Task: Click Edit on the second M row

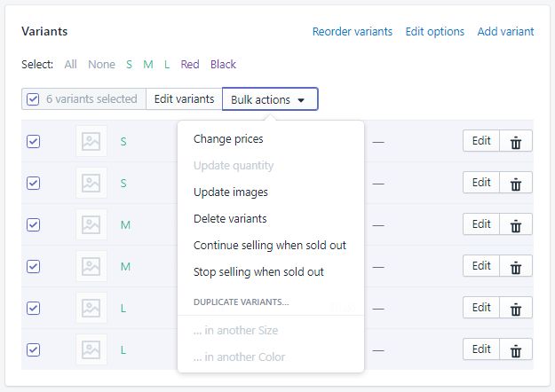Action: 481,266
